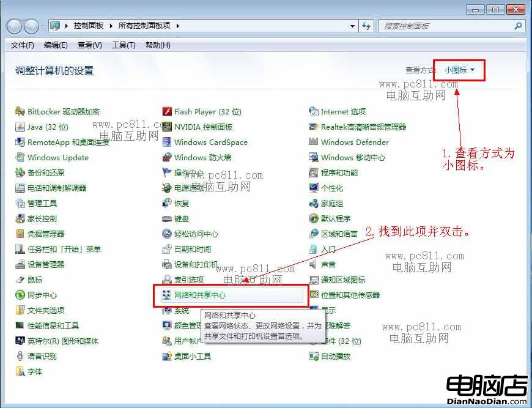Open the Windows 防火墙 icon
Image resolution: width=532 pixels, height=408 pixels.
pos(167,157)
